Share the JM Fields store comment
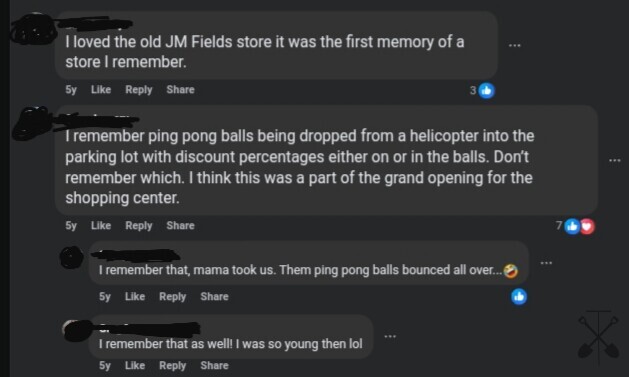 pos(181,89)
